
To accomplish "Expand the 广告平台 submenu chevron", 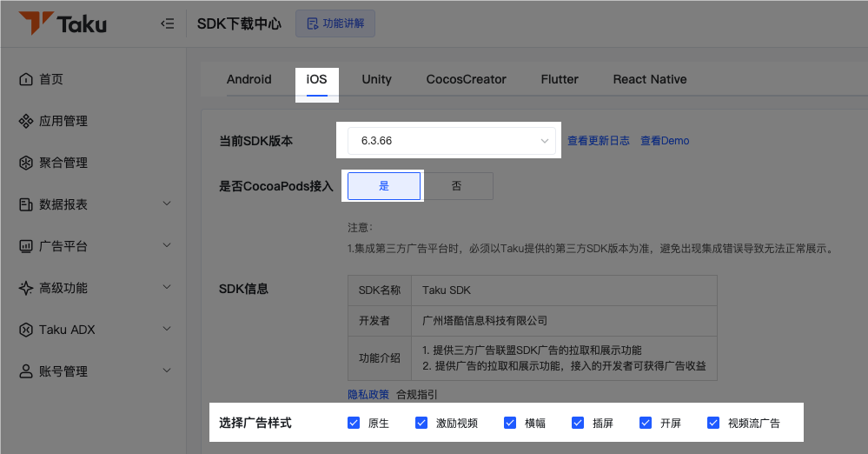I will pyautogui.click(x=167, y=245).
